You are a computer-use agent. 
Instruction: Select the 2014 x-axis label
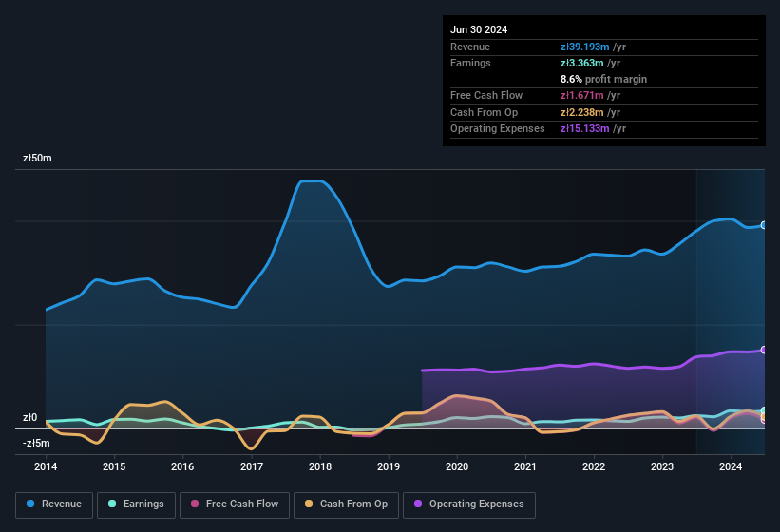pyautogui.click(x=46, y=466)
